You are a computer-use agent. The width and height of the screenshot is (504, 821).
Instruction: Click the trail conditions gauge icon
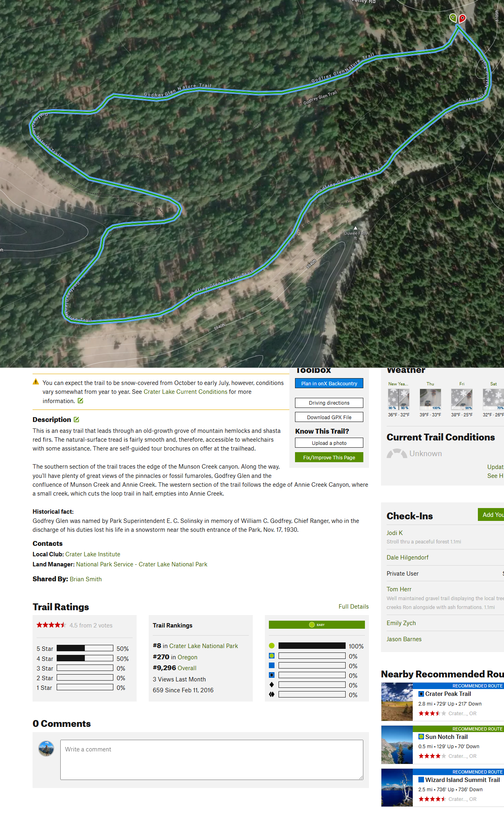point(397,453)
